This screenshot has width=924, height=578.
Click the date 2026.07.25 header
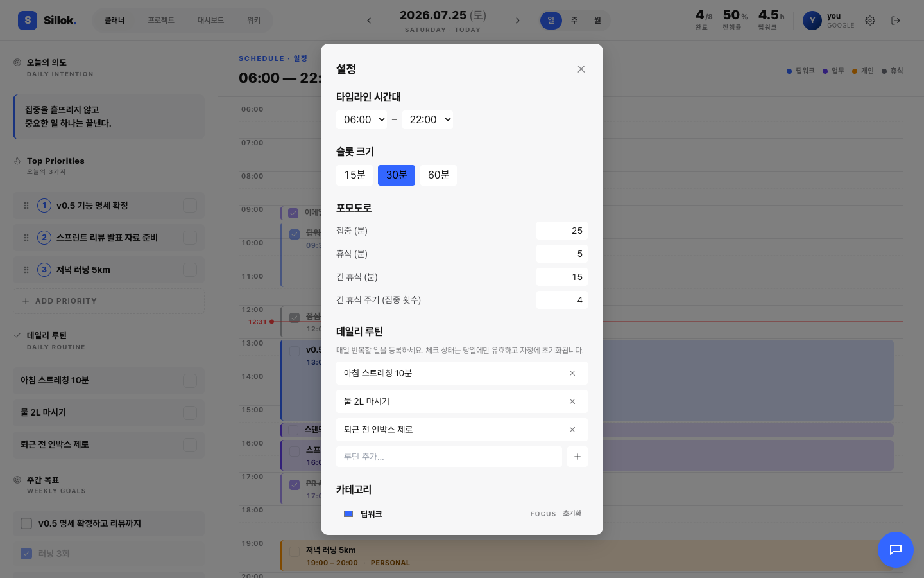pyautogui.click(x=443, y=15)
